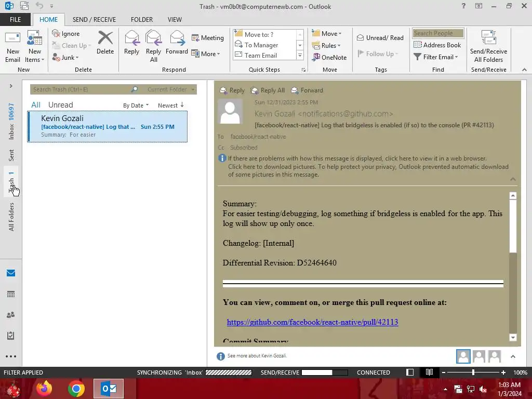Expand the Quick Steps gallery
The width and height of the screenshot is (532, 399).
click(300, 55)
